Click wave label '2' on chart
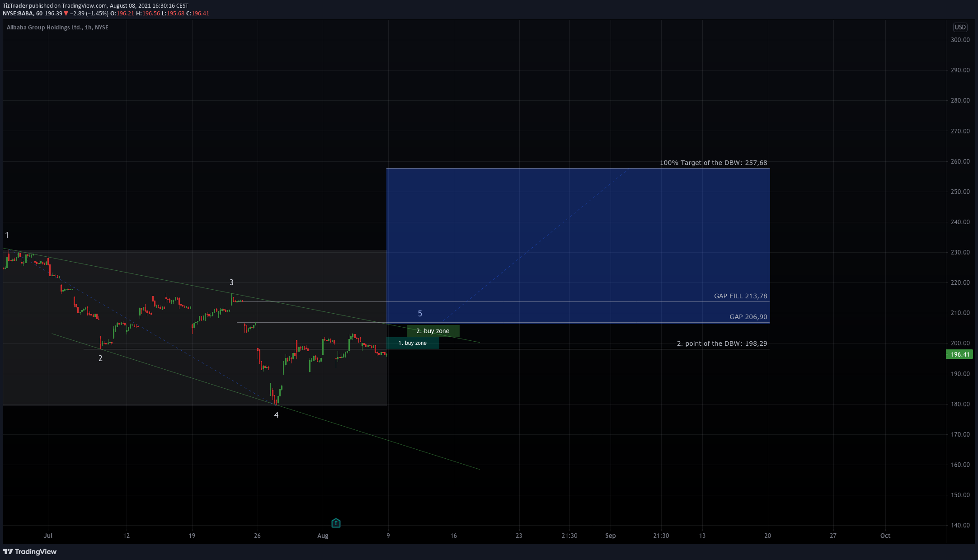The width and height of the screenshot is (978, 560). [x=100, y=358]
